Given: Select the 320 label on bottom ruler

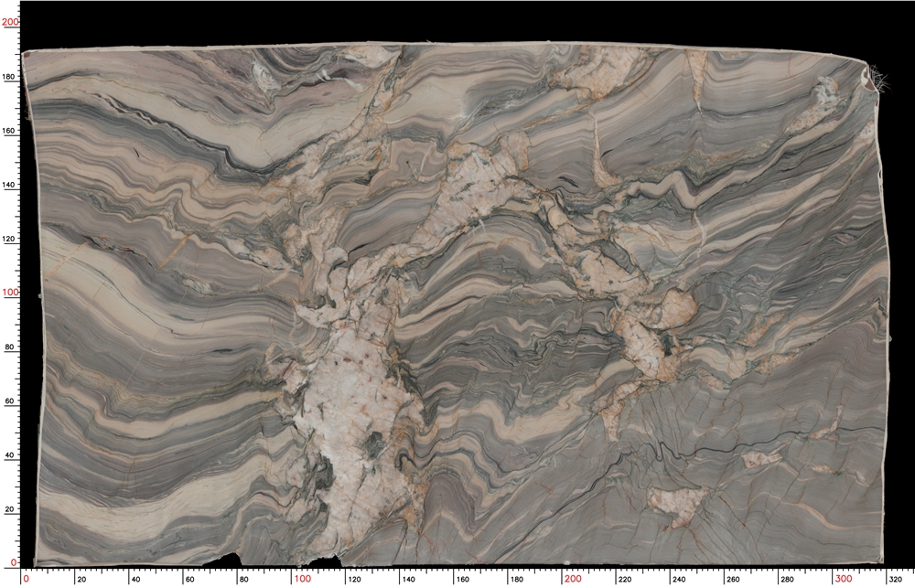Looking at the screenshot, I should pyautogui.click(x=897, y=578).
